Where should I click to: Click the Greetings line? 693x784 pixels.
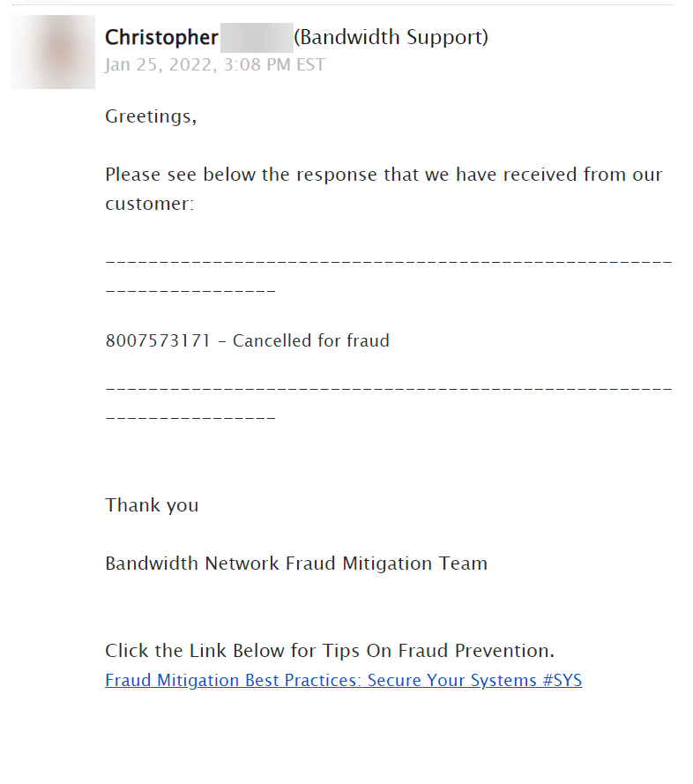point(151,116)
